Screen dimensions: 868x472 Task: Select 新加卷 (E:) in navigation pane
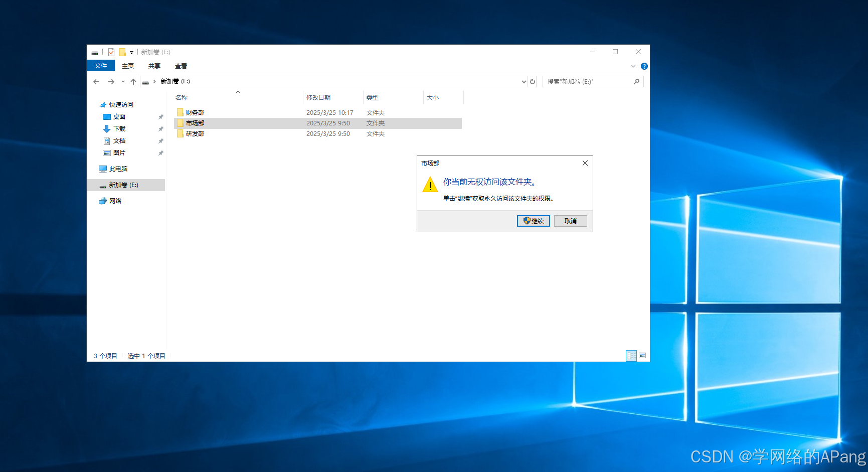click(126, 185)
